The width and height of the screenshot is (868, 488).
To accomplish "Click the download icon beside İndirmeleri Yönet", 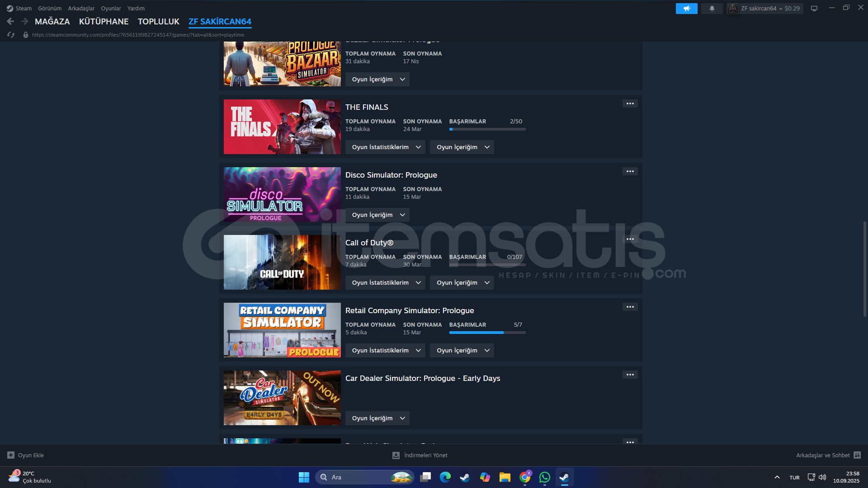I will coord(396,455).
